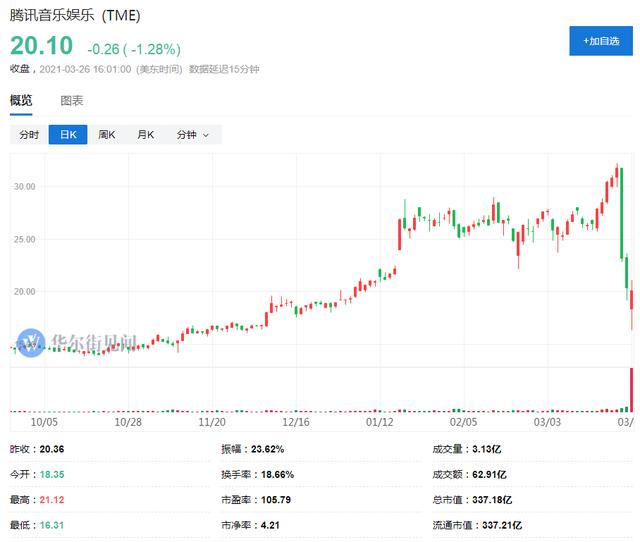This screenshot has height=542, width=640.
Task: Click the 最高 21.12 price value
Action: pos(50,499)
